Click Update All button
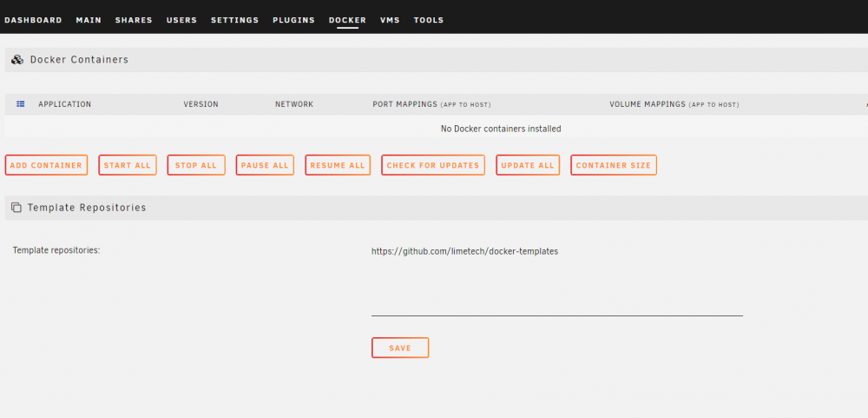 [528, 165]
